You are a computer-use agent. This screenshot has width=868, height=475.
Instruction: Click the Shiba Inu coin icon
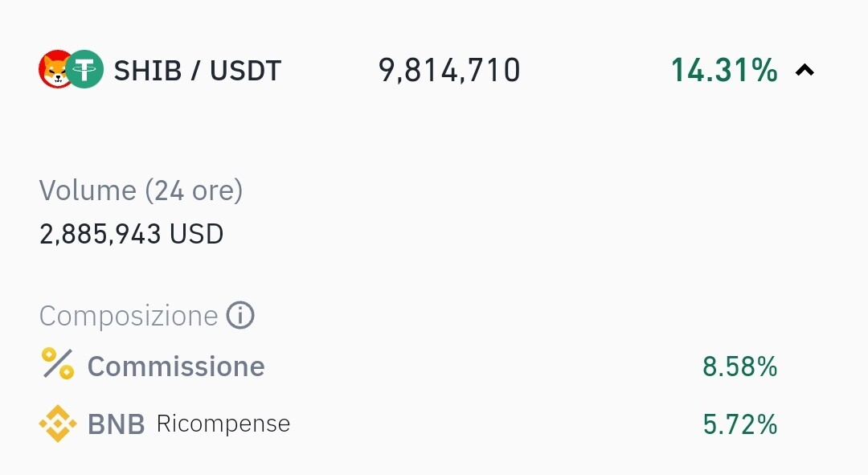click(55, 69)
